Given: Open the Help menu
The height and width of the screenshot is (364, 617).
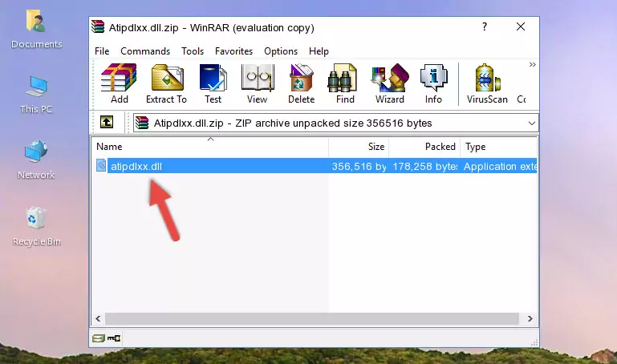Looking at the screenshot, I should point(319,51).
